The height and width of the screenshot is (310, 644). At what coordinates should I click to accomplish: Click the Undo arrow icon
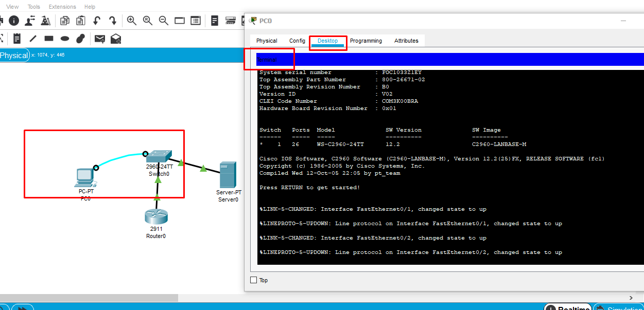tap(97, 21)
